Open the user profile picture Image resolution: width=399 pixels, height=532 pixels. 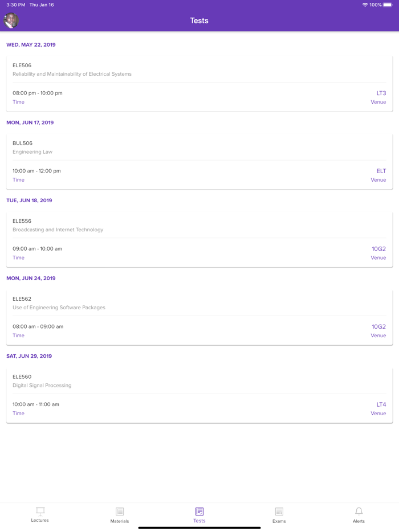[11, 21]
